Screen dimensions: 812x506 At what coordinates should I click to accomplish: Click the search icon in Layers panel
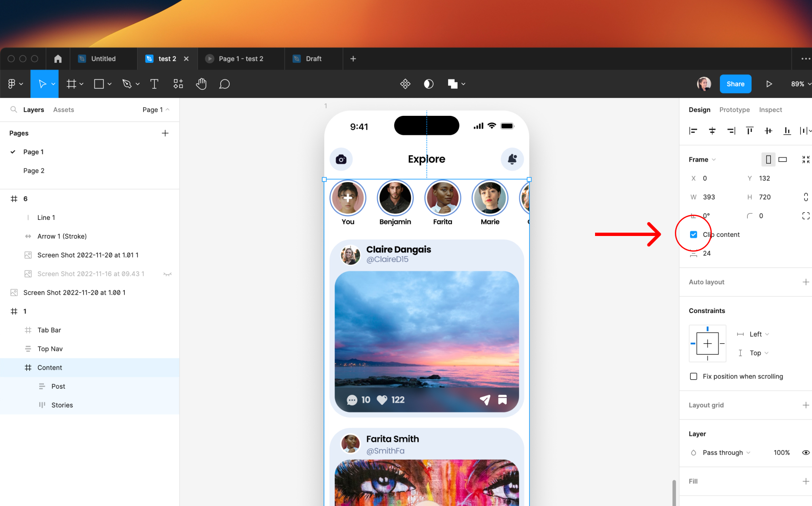click(x=14, y=109)
